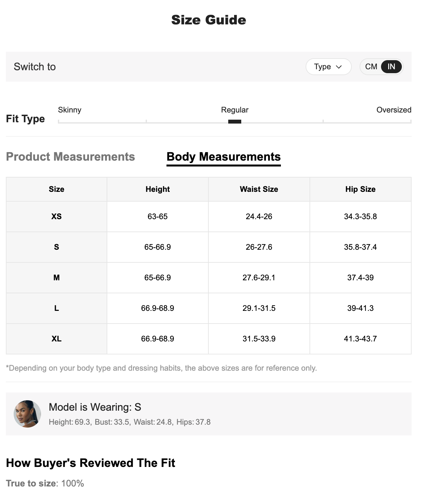Image resolution: width=422 pixels, height=504 pixels.
Task: Select the Body Measurements tab
Action: [223, 157]
